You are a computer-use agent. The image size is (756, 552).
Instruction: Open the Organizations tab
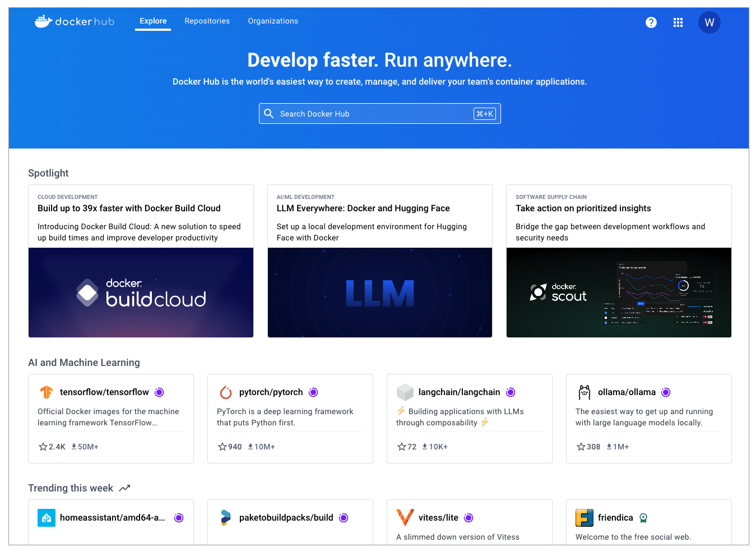point(273,21)
